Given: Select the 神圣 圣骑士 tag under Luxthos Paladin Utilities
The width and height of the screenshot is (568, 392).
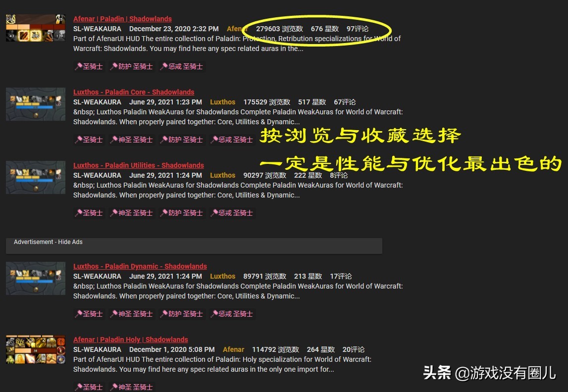Looking at the screenshot, I should (x=132, y=213).
